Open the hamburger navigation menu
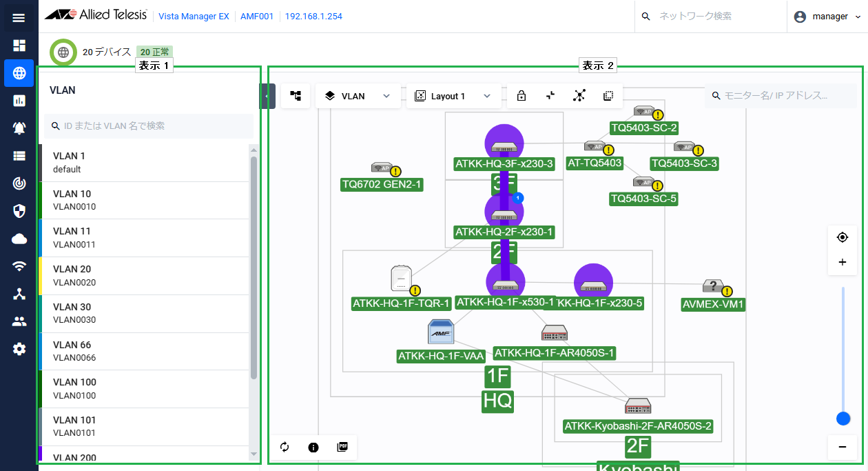The height and width of the screenshot is (471, 868). [x=19, y=17]
